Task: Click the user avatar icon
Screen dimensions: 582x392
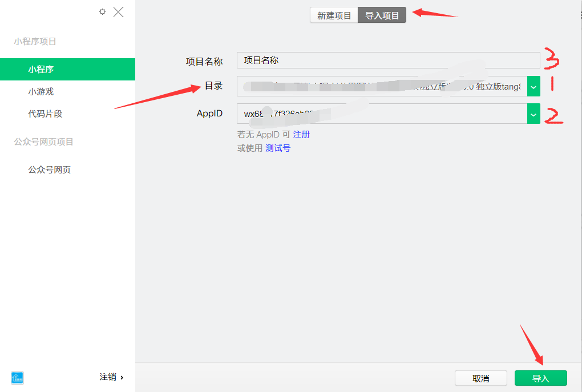Action: (x=18, y=378)
